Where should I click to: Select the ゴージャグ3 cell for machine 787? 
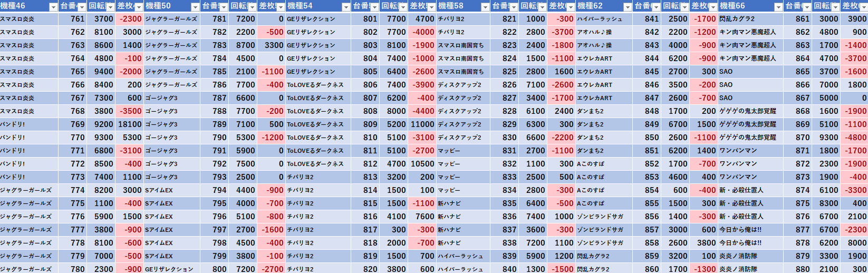coord(172,98)
